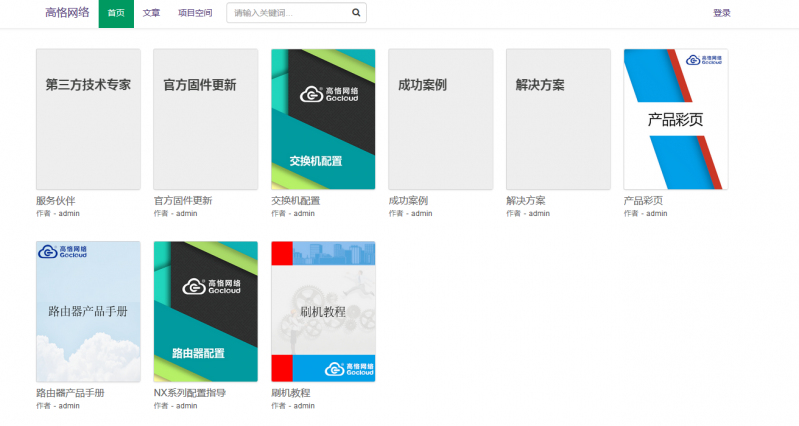The image size is (799, 426).
Task: Open the 交换机配置 cover image
Action: pos(323,119)
